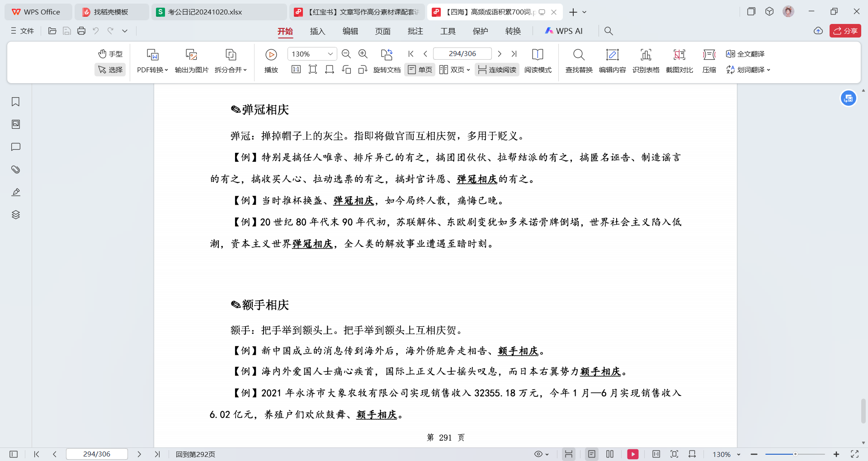Click 回到第292页 link in status bar

[x=195, y=454]
